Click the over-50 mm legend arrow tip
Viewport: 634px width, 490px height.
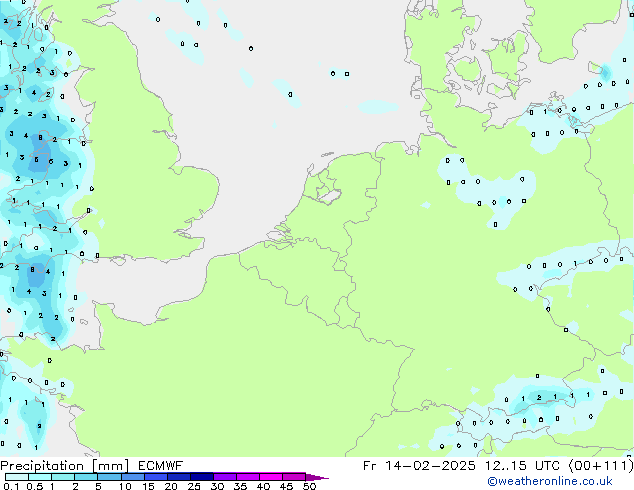coord(317,477)
